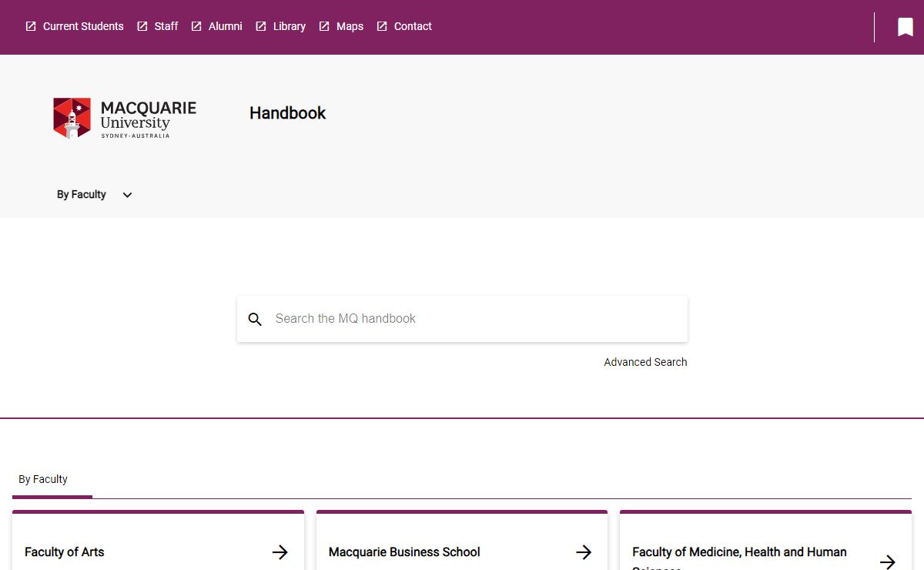The width and height of the screenshot is (924, 570).
Task: Expand the By Faculty dropdown chevron
Action: 128,195
